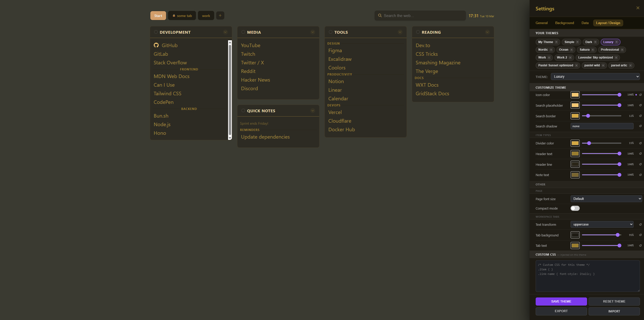Click the reset icon beside Search shadow

[x=640, y=126]
